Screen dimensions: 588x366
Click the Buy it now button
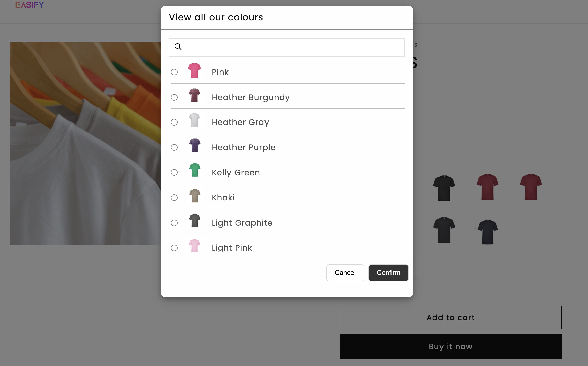pyautogui.click(x=451, y=347)
